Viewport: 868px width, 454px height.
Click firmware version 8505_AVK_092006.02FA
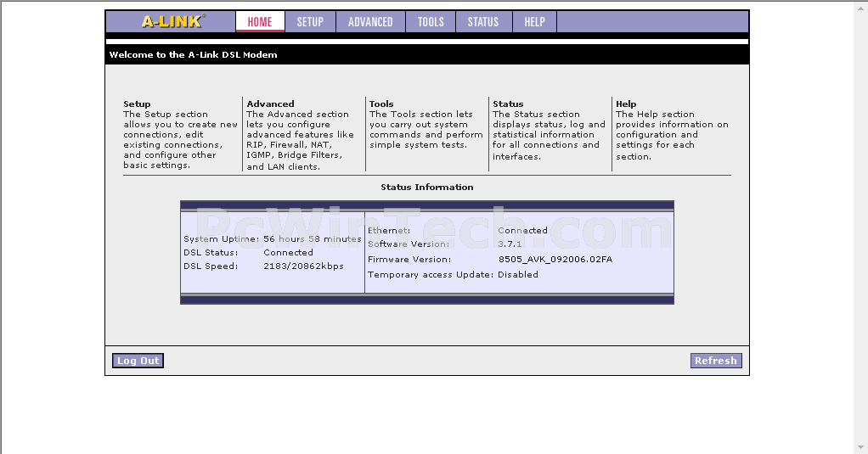[x=555, y=260]
